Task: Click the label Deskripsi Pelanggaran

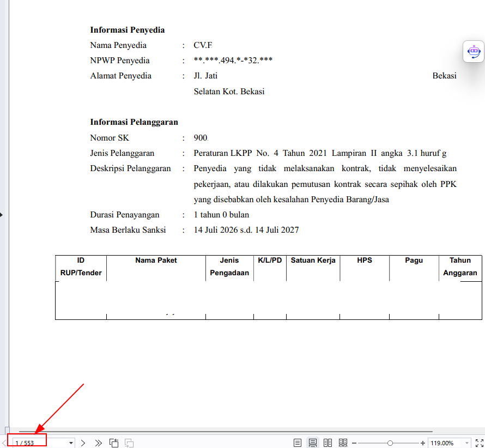Action: tap(130, 168)
